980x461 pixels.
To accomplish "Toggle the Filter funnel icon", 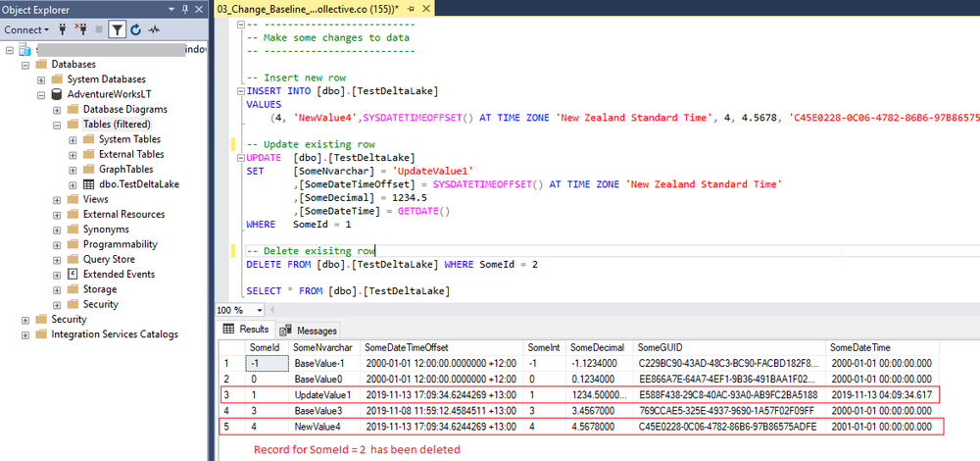I will pos(117,29).
